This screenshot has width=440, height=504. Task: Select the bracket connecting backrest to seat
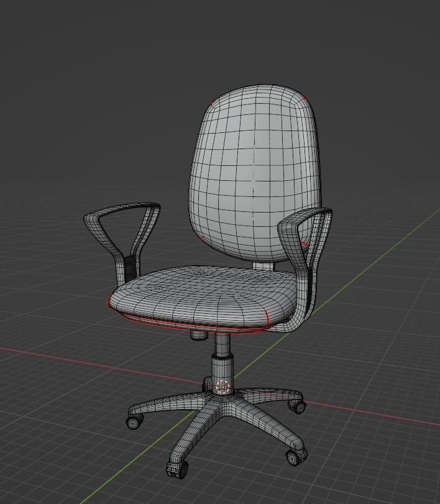pyautogui.click(x=264, y=266)
